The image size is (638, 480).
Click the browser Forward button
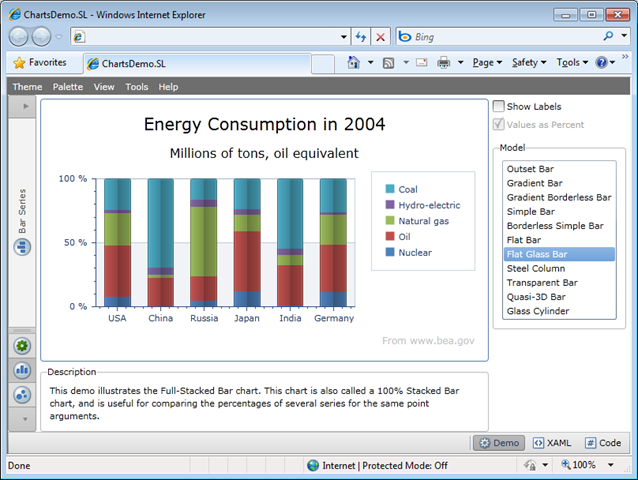42,37
